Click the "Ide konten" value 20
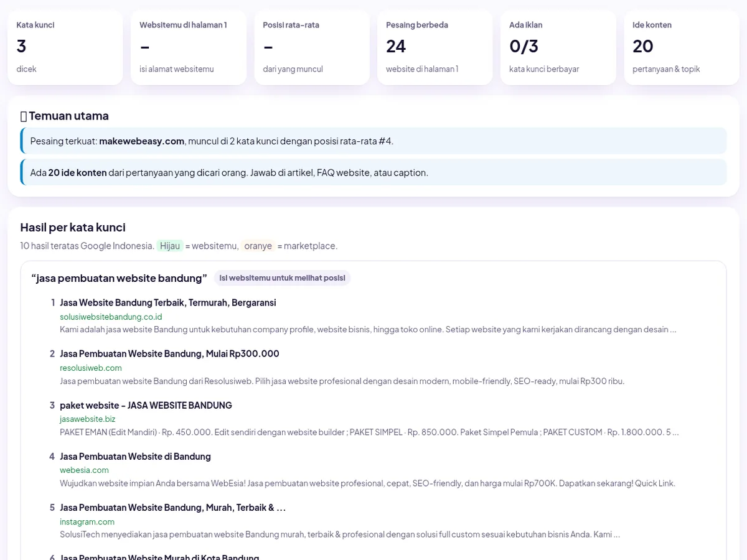 tap(643, 46)
